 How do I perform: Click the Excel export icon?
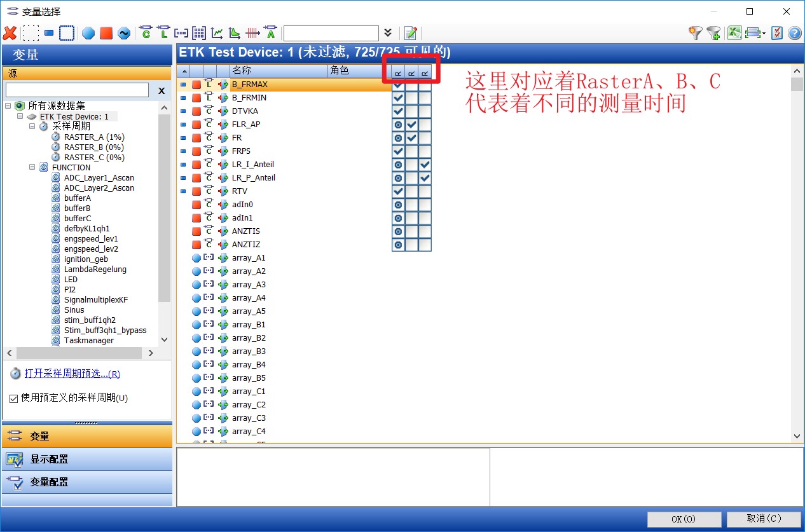734,32
